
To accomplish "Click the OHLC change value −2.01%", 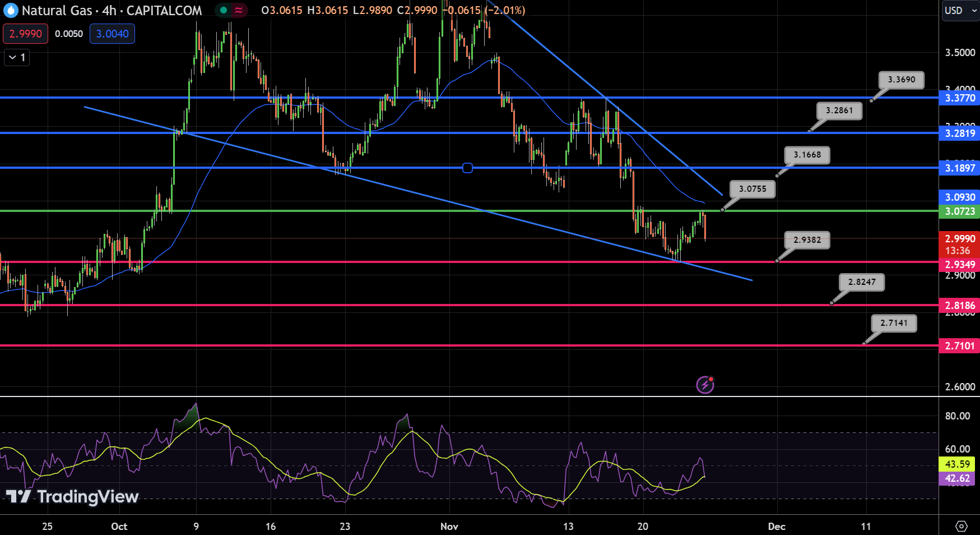I will point(505,10).
